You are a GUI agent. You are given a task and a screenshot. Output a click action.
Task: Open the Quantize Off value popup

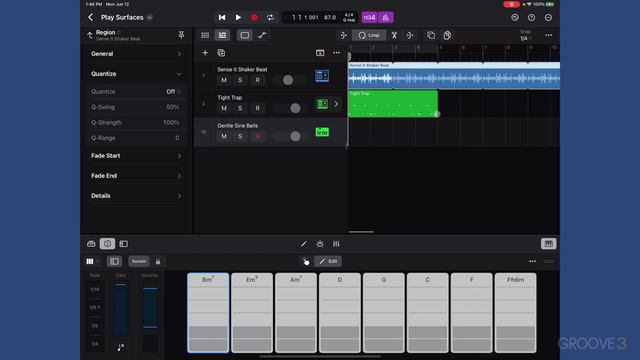173,91
